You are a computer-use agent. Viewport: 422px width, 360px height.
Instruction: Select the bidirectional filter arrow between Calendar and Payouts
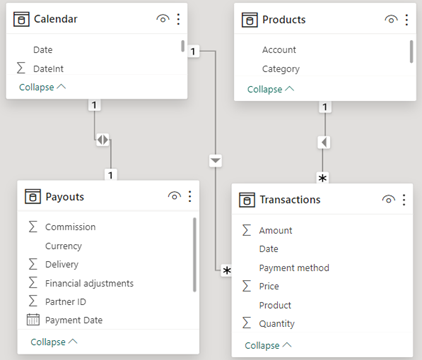[103, 140]
